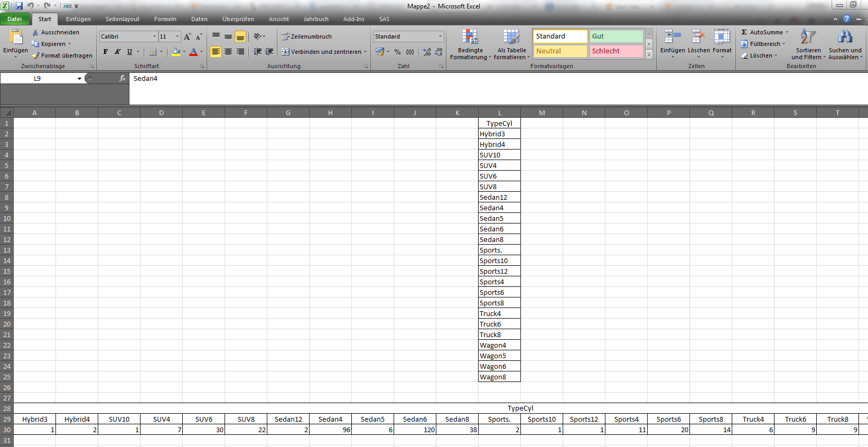Align text to vertical middle

tap(228, 36)
